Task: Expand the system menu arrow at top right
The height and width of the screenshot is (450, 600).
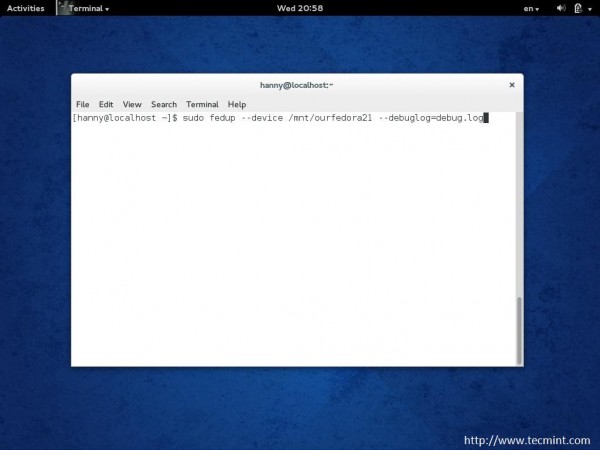Action: (x=590, y=9)
